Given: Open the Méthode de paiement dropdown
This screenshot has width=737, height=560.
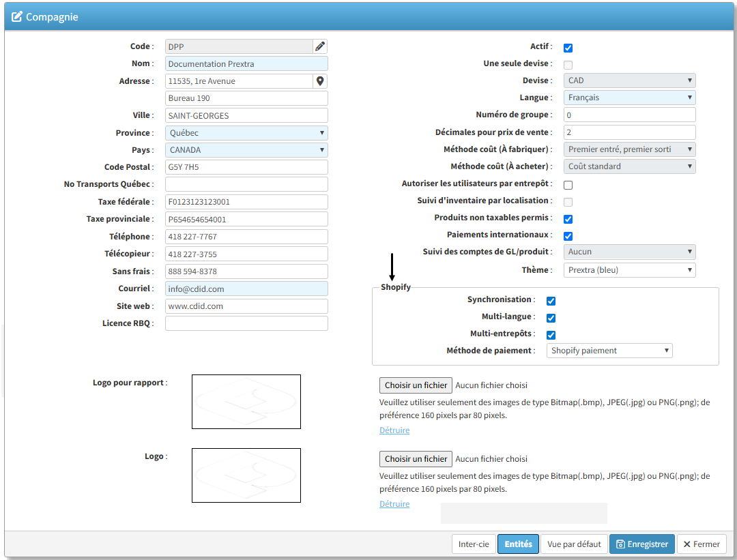Looking at the screenshot, I should (x=609, y=351).
